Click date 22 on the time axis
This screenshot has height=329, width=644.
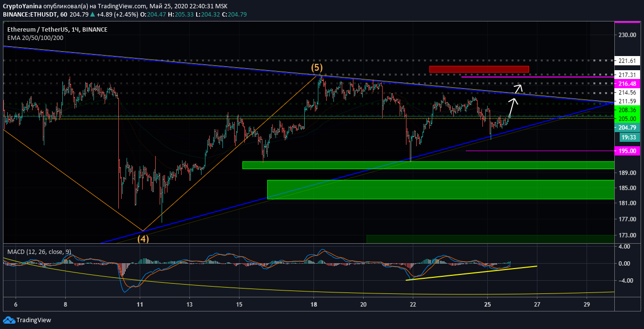(x=413, y=305)
